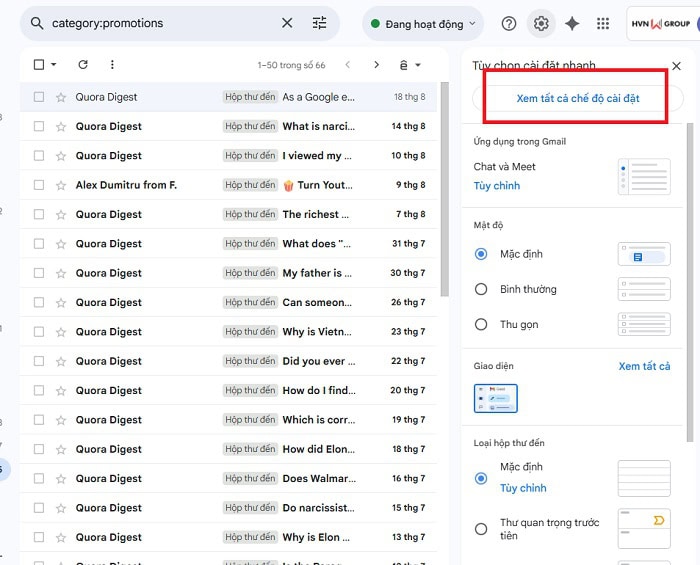This screenshot has width=700, height=565.
Task: Click the Giao diện theme thumbnail
Action: coord(496,398)
